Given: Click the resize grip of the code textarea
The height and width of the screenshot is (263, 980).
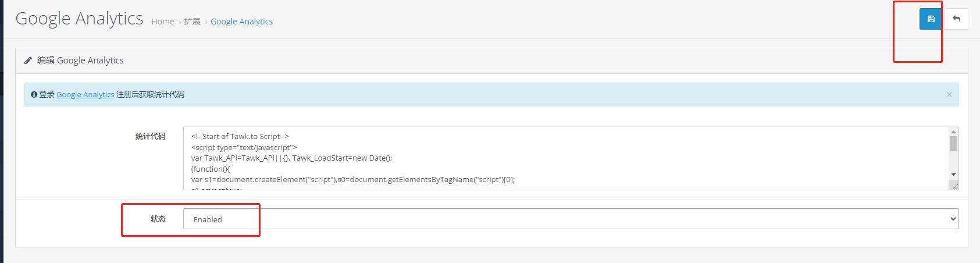Looking at the screenshot, I should pyautogui.click(x=954, y=186).
